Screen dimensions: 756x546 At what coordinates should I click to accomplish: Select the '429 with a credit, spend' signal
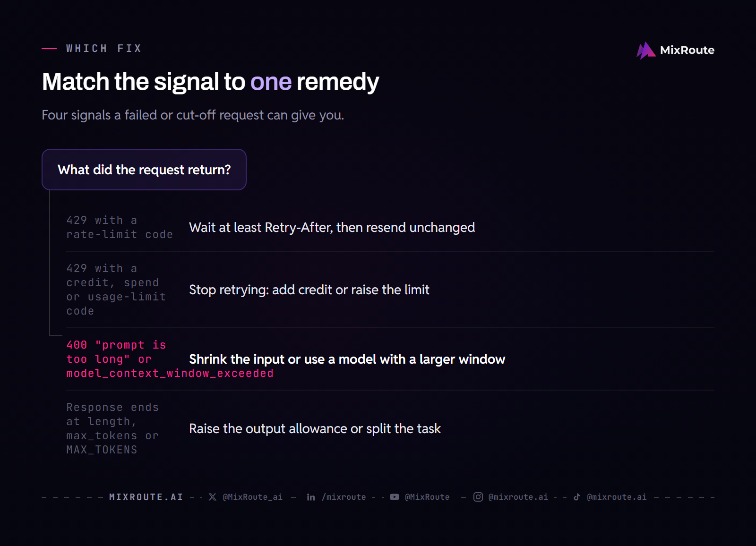[x=116, y=290]
